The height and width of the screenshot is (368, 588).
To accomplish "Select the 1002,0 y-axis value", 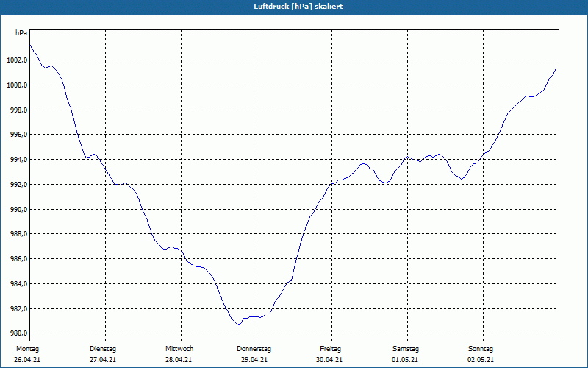I will [16, 60].
